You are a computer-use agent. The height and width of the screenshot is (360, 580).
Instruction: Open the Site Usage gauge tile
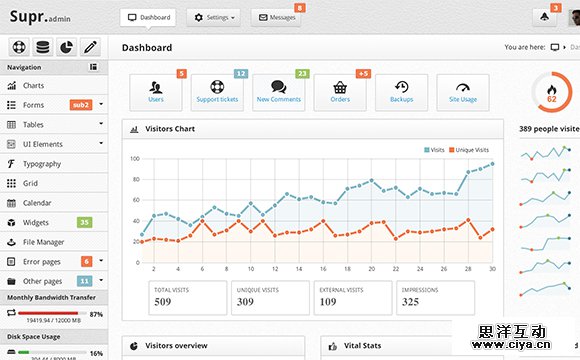coord(463,92)
